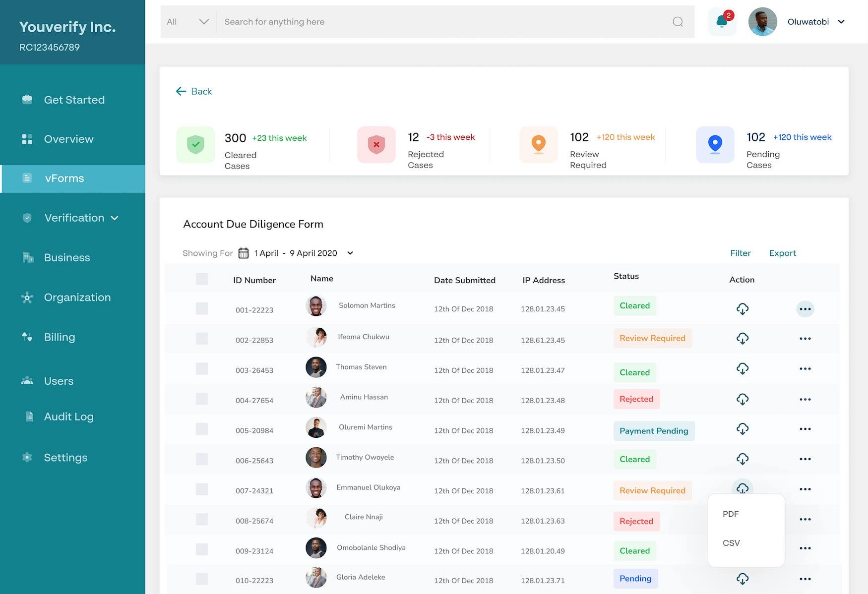Expand the Verification menu chevron
This screenshot has height=594, width=868.
pos(114,218)
